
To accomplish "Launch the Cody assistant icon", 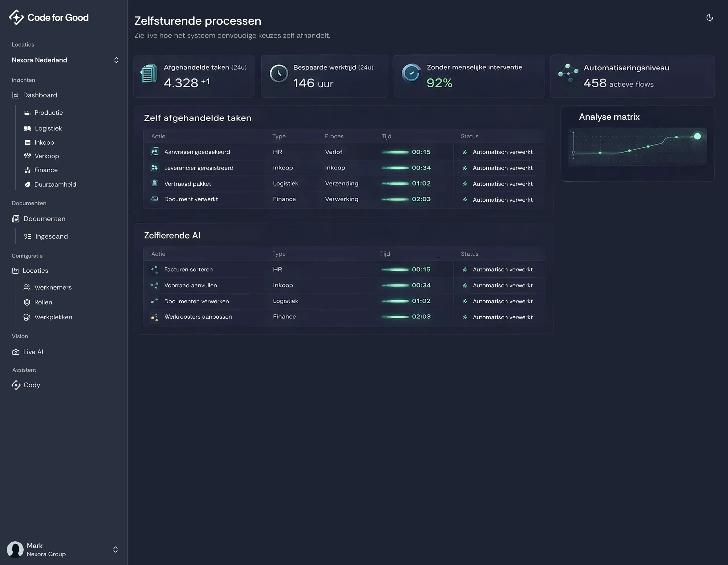I will 16,385.
